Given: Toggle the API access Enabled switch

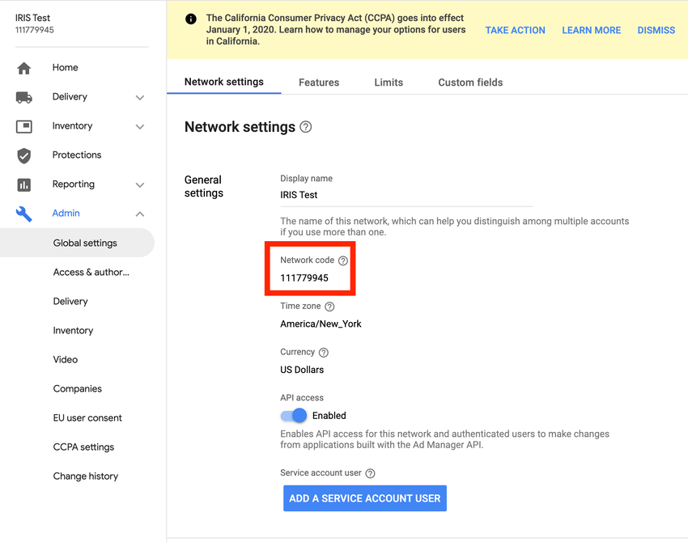Looking at the screenshot, I should click(x=294, y=415).
